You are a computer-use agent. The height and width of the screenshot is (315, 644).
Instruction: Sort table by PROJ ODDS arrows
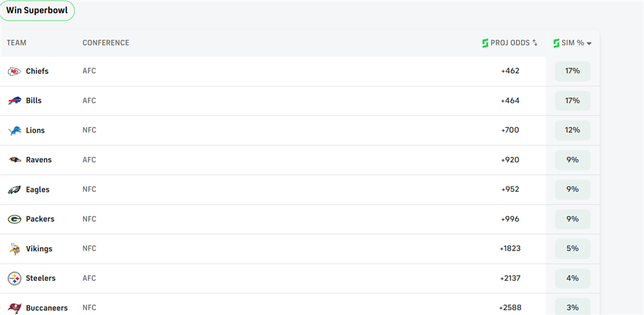click(535, 43)
